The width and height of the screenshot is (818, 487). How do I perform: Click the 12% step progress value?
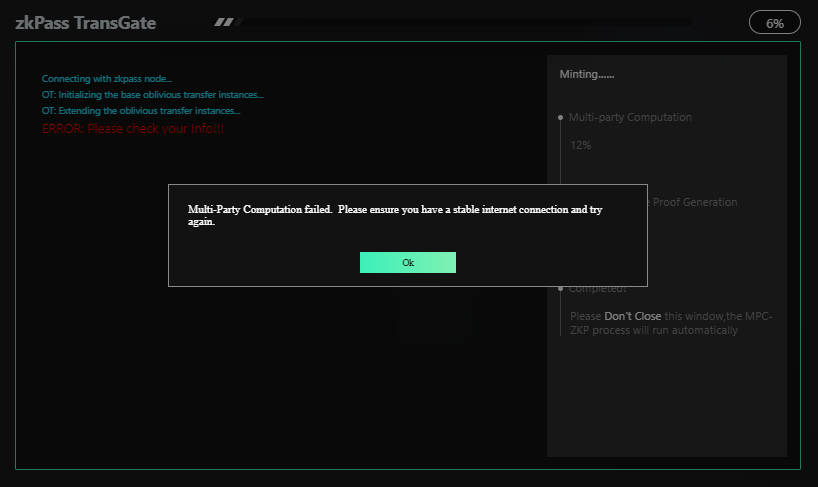[x=581, y=145]
